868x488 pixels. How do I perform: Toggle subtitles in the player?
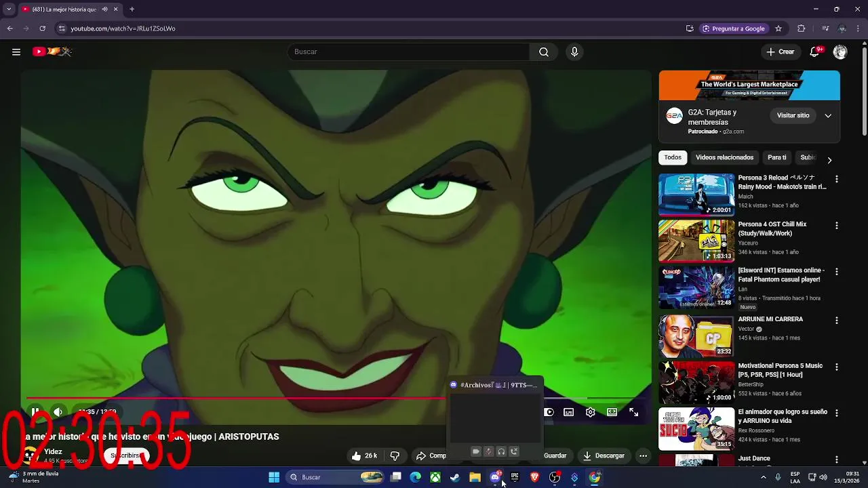point(568,411)
